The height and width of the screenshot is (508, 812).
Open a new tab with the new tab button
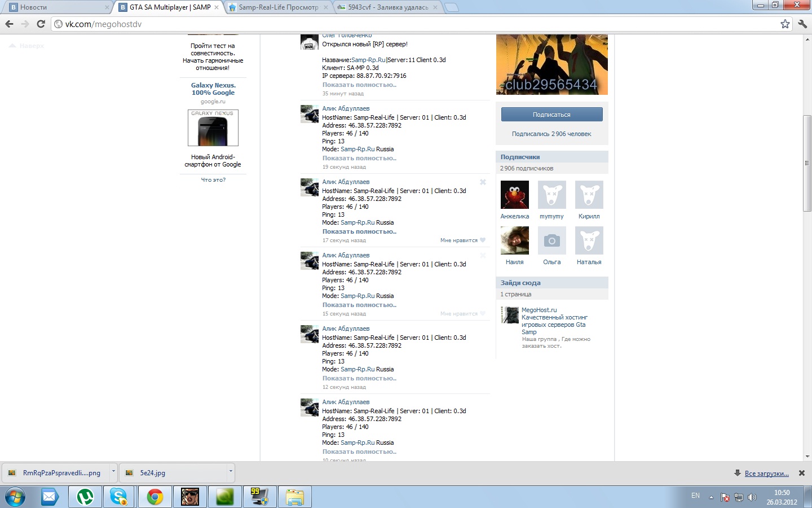pyautogui.click(x=451, y=7)
